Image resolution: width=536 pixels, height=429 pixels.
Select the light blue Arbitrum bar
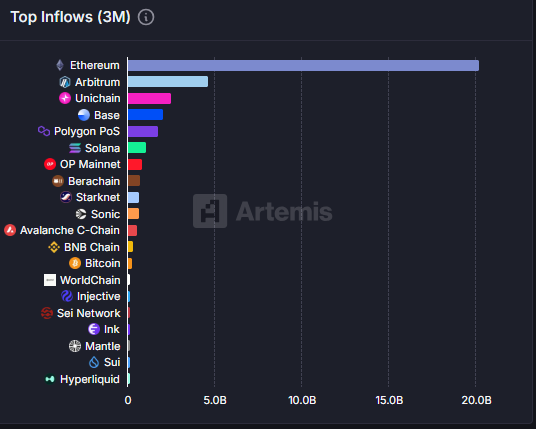click(x=168, y=82)
